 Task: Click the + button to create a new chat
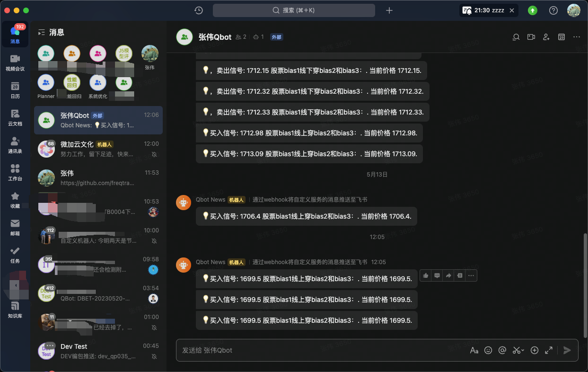pyautogui.click(x=389, y=10)
